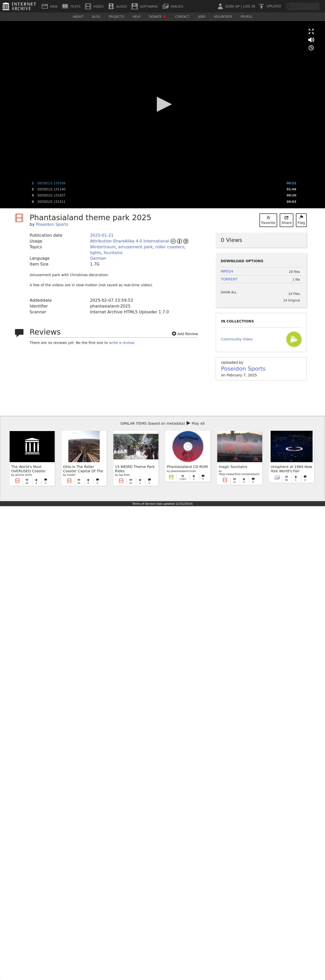This screenshot has width=325, height=980.
Task: Open the Projects link
Action: (x=116, y=17)
